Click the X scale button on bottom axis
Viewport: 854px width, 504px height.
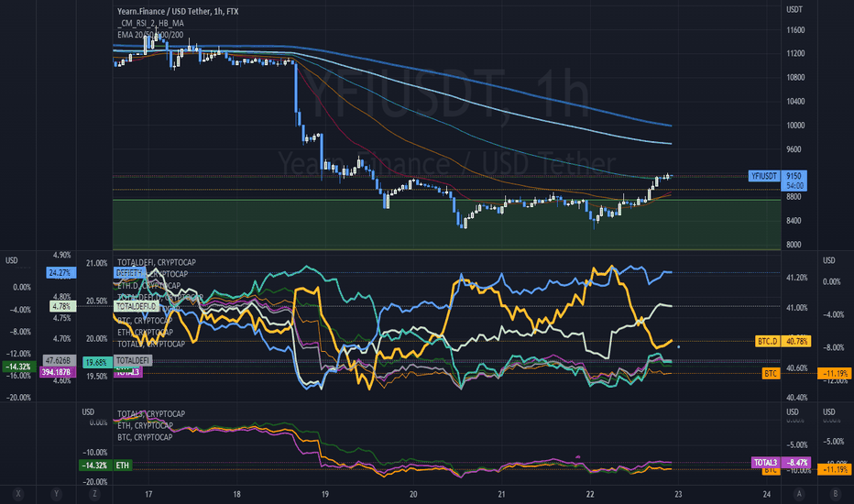click(18, 494)
